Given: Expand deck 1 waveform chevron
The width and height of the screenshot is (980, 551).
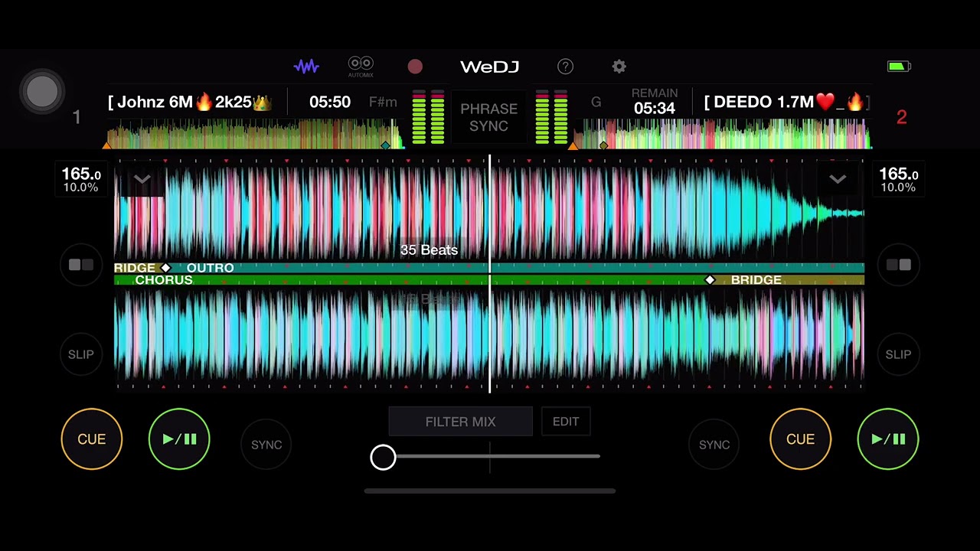Looking at the screenshot, I should [x=142, y=180].
